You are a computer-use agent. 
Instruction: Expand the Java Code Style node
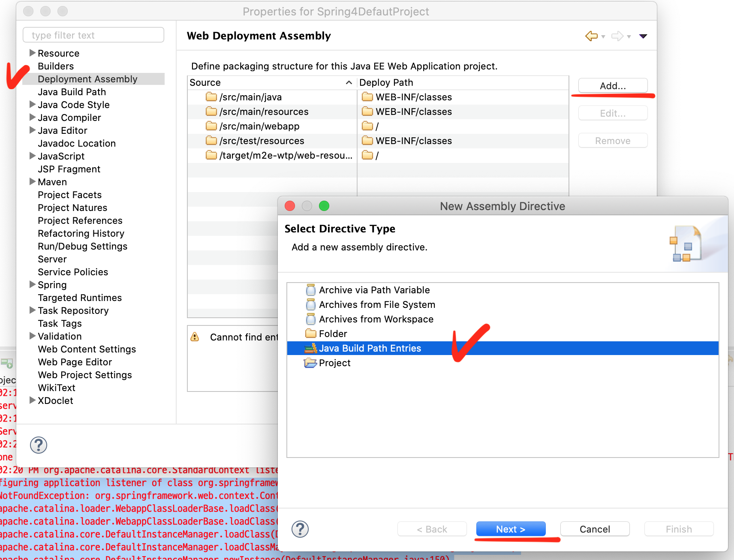point(32,104)
